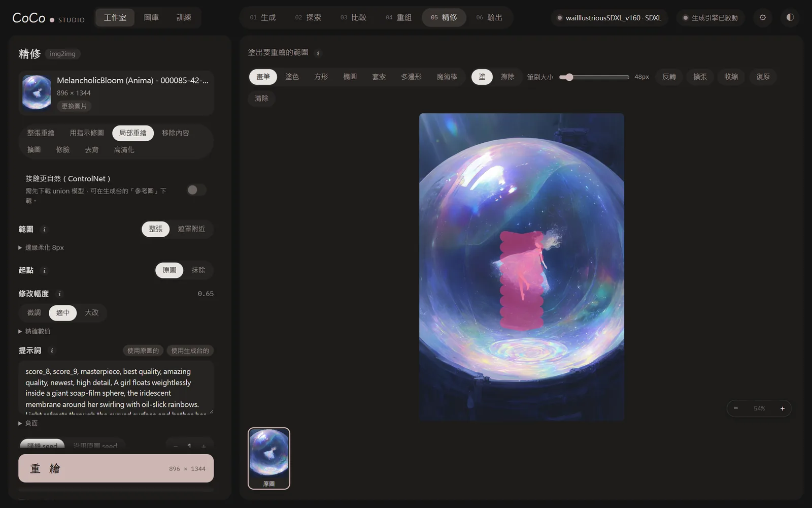Toggle the light/dark theme icon

tap(790, 17)
